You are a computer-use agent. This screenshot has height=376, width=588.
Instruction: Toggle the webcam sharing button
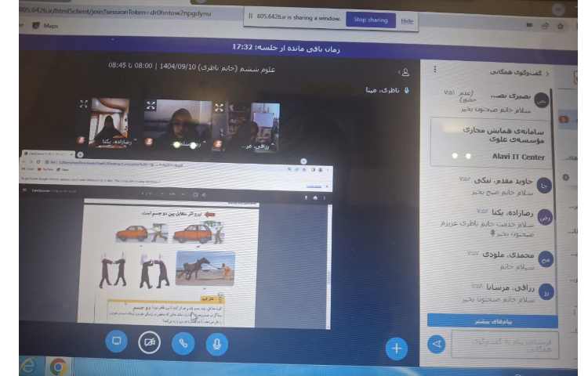[x=149, y=342]
